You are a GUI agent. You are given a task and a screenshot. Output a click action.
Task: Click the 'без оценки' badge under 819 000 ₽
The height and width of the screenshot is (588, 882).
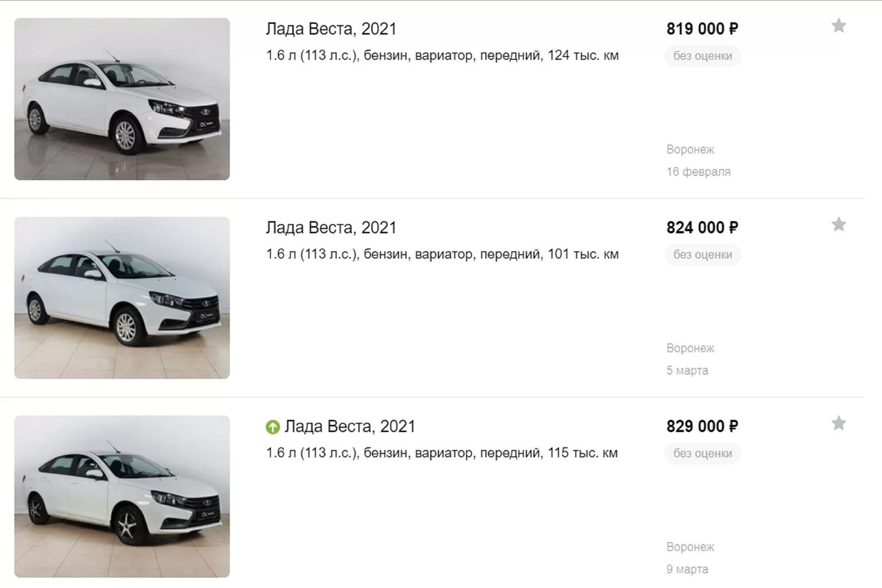point(703,56)
